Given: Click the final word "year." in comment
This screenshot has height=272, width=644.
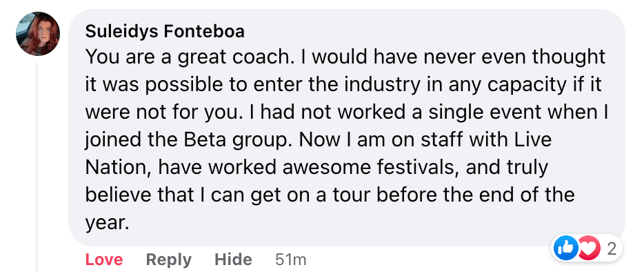Looking at the screenshot, I should click(x=107, y=224).
